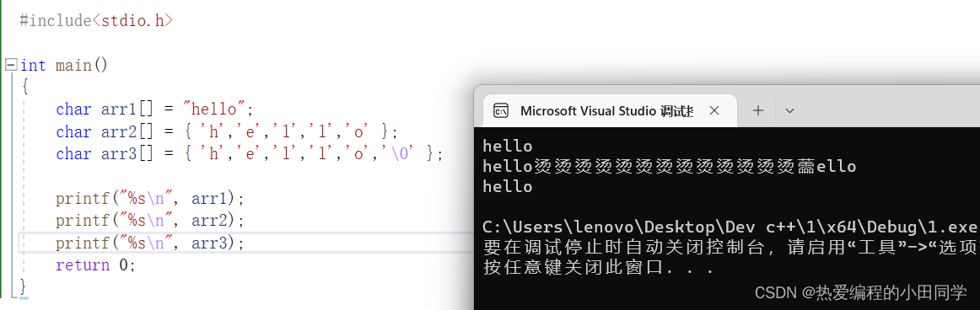Click the char arr1[] = "hello" line
The image size is (980, 310).
(x=155, y=110)
